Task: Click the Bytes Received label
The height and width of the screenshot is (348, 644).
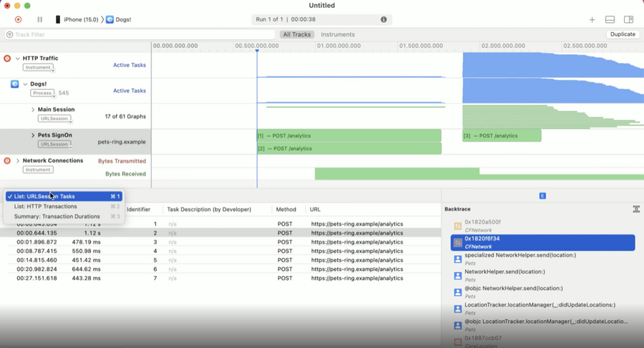Action: pyautogui.click(x=125, y=174)
